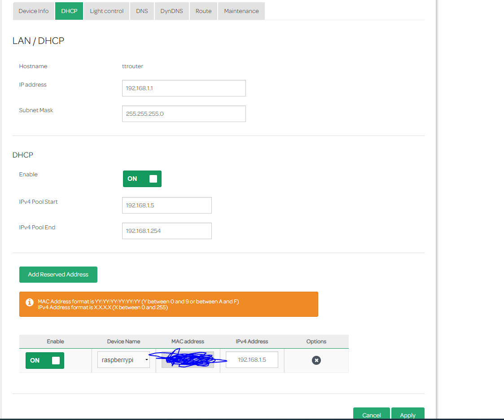The width and height of the screenshot is (504, 420).
Task: Click the Subnet Mask input field
Action: [184, 114]
